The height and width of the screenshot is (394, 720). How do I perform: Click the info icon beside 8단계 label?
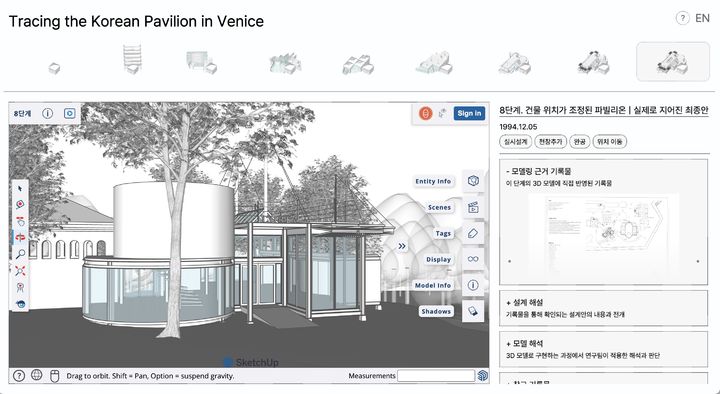(47, 113)
